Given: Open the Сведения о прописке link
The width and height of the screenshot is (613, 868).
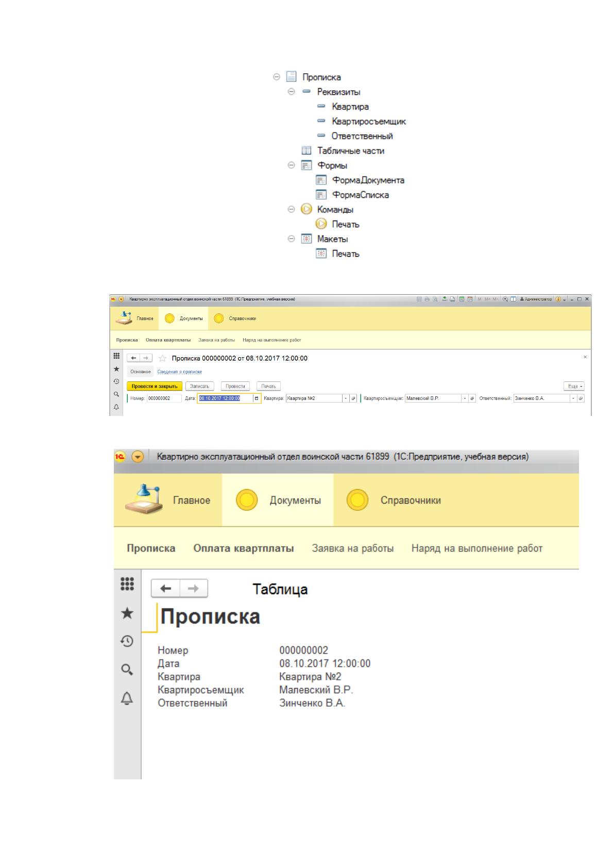Looking at the screenshot, I should 180,372.
